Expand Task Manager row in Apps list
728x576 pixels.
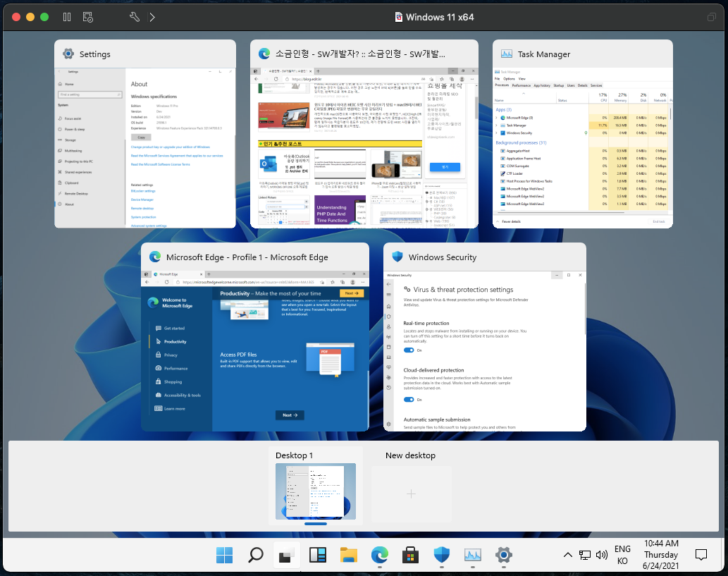[x=497, y=125]
